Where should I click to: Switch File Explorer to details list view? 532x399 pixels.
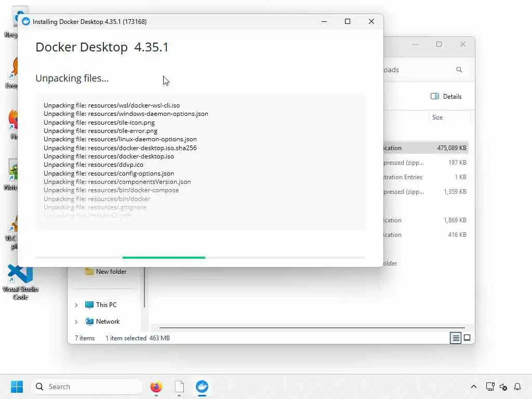tap(456, 338)
